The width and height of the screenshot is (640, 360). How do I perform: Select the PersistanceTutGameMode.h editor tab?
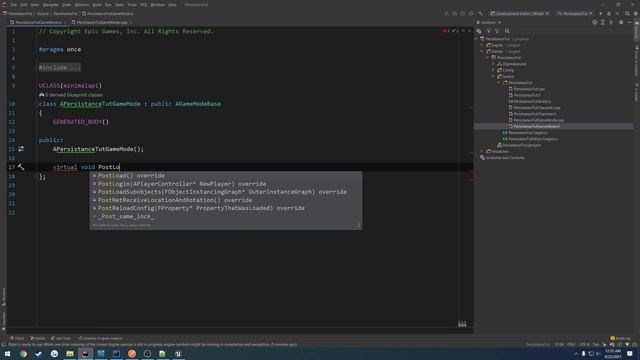(38, 22)
